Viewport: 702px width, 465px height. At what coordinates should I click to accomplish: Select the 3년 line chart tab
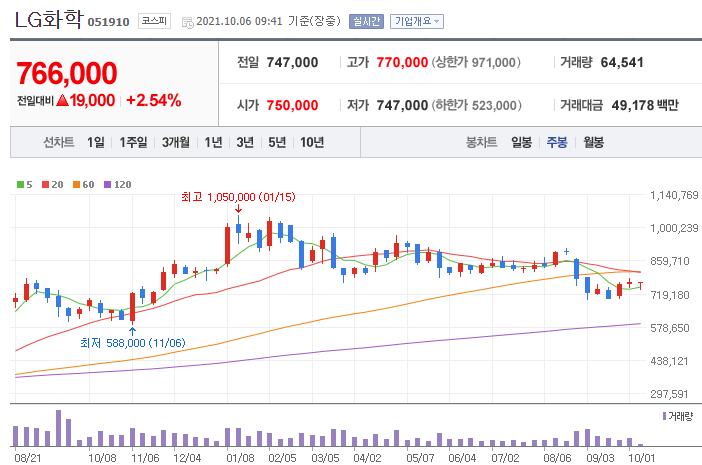click(x=245, y=142)
